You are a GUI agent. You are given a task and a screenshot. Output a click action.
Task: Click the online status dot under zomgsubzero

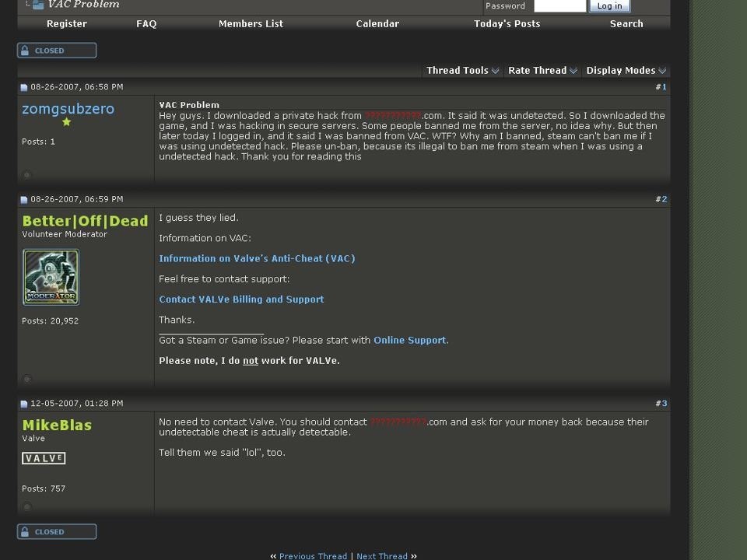tap(26, 175)
